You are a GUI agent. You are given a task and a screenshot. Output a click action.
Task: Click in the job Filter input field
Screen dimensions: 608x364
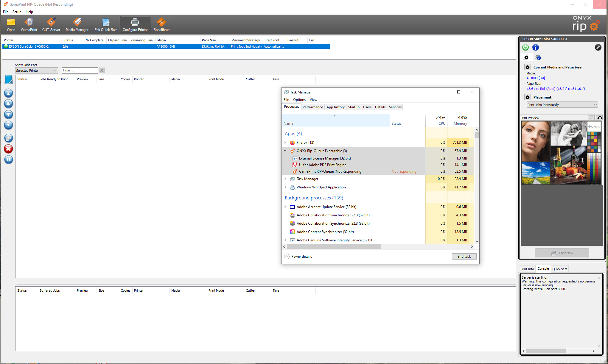click(80, 71)
